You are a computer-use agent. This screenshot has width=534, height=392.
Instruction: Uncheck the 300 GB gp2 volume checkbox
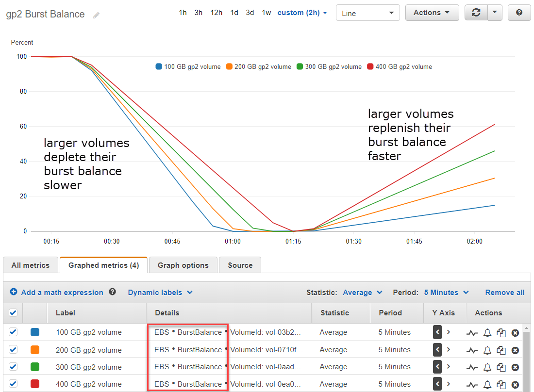click(13, 366)
